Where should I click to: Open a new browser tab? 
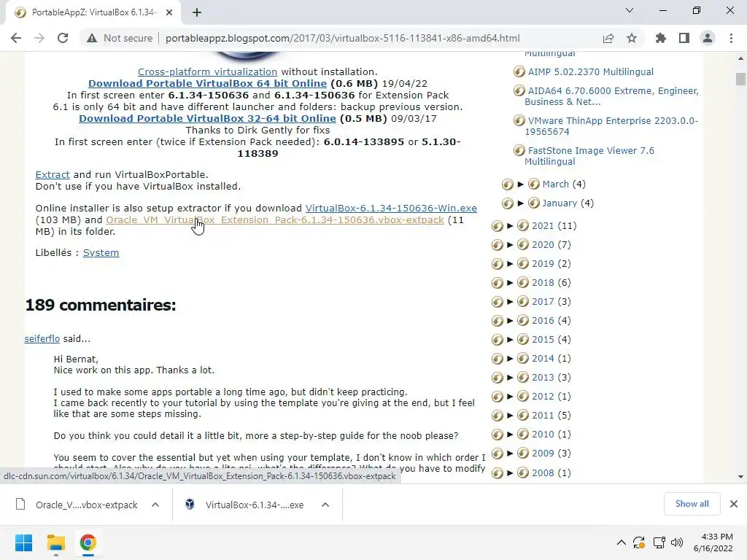pyautogui.click(x=197, y=12)
